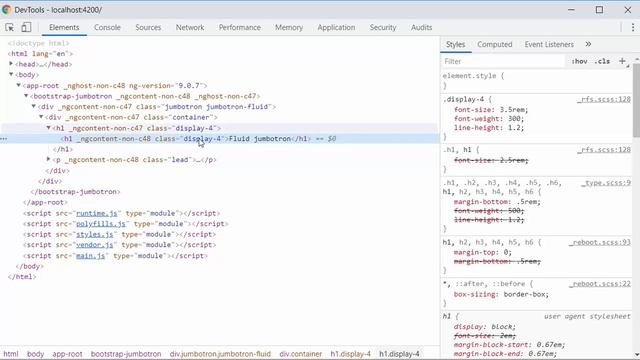This screenshot has width=640, height=360.
Task: Open the DevTools three-dot customize menu
Action: pyautogui.click(x=633, y=27)
